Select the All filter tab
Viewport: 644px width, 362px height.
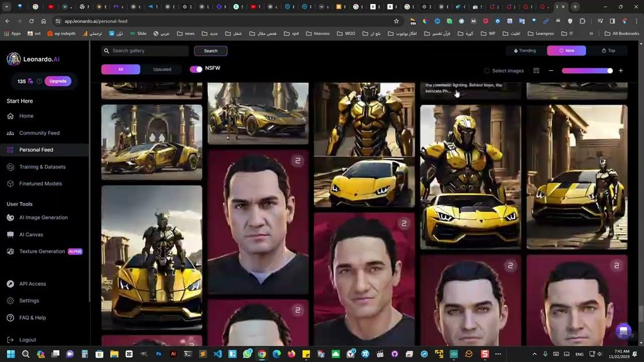pos(121,69)
